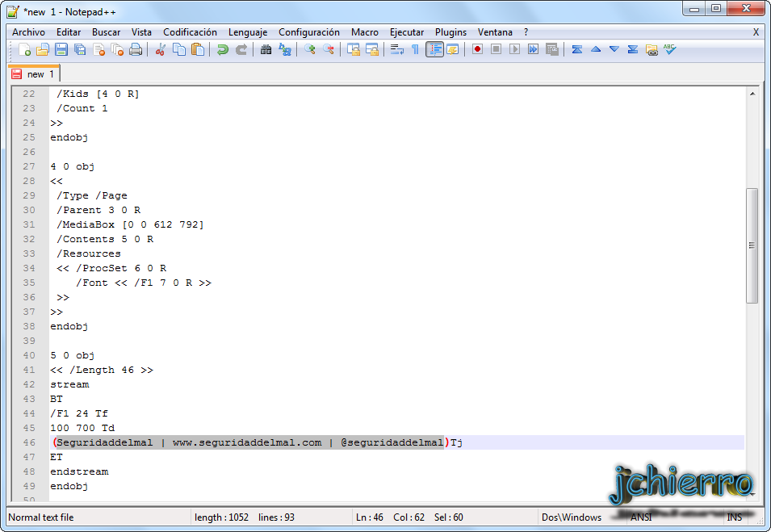Viewport: 771px width, 532px height.
Task: Run macro multiple times icon
Action: click(533, 49)
